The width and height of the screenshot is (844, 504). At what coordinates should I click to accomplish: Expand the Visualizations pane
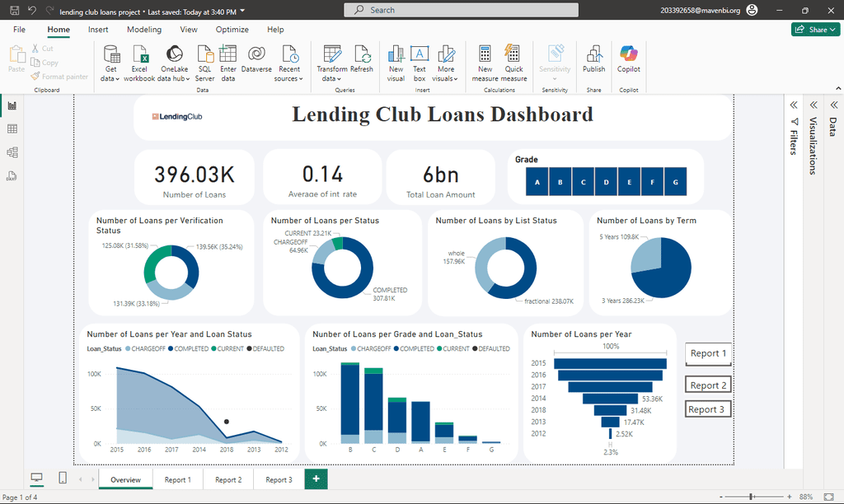[814, 105]
